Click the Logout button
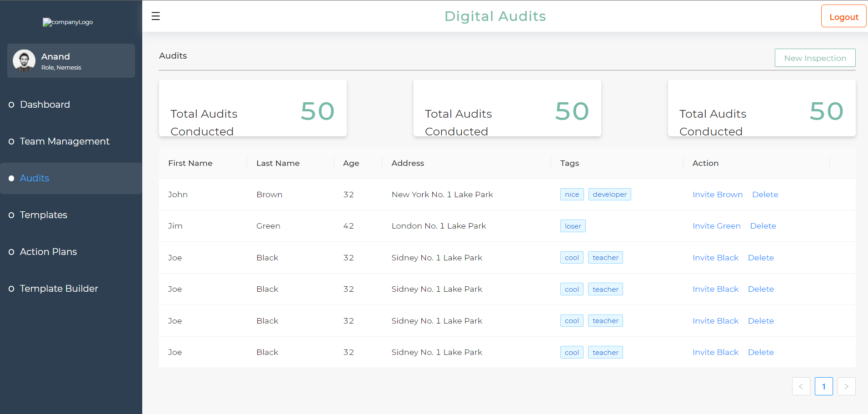868x414 pixels. 843,16
